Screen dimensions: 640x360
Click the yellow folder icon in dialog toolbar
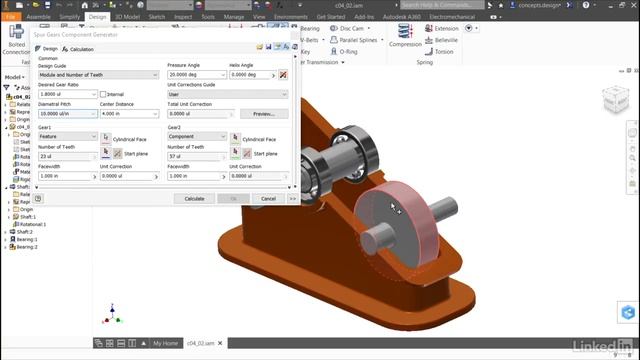pos(260,47)
